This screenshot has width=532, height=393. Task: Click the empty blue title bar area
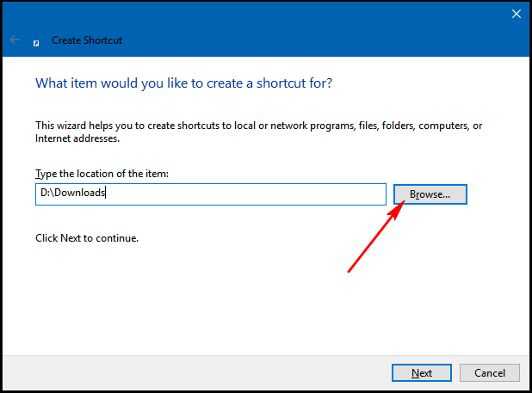tap(306, 28)
